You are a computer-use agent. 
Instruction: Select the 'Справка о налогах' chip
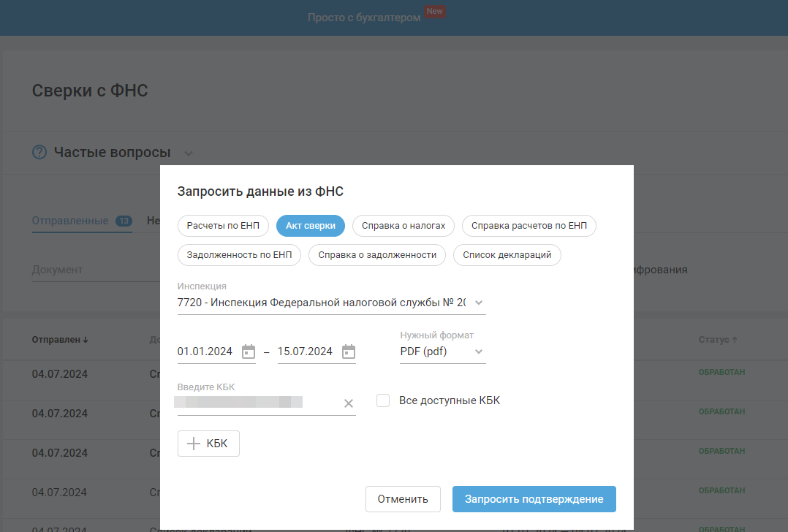point(404,226)
